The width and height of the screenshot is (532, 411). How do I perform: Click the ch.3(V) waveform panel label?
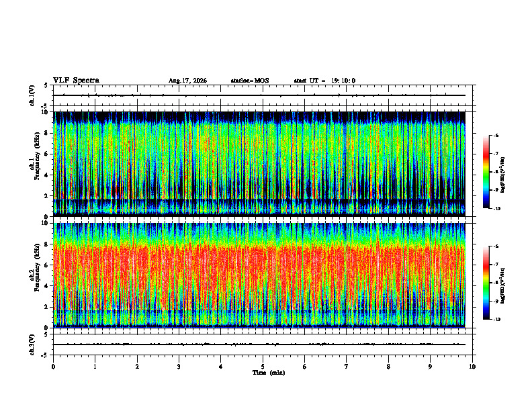point(32,345)
